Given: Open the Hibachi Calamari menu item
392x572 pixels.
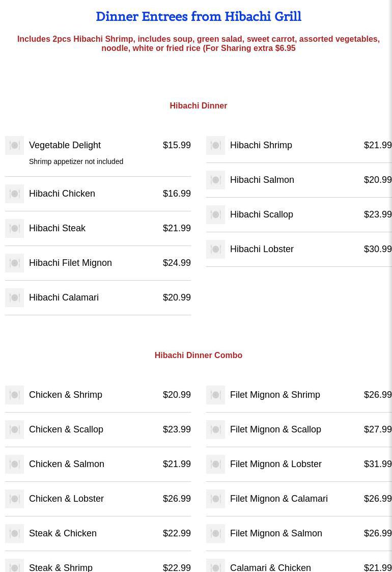Looking at the screenshot, I should pyautogui.click(x=64, y=297).
